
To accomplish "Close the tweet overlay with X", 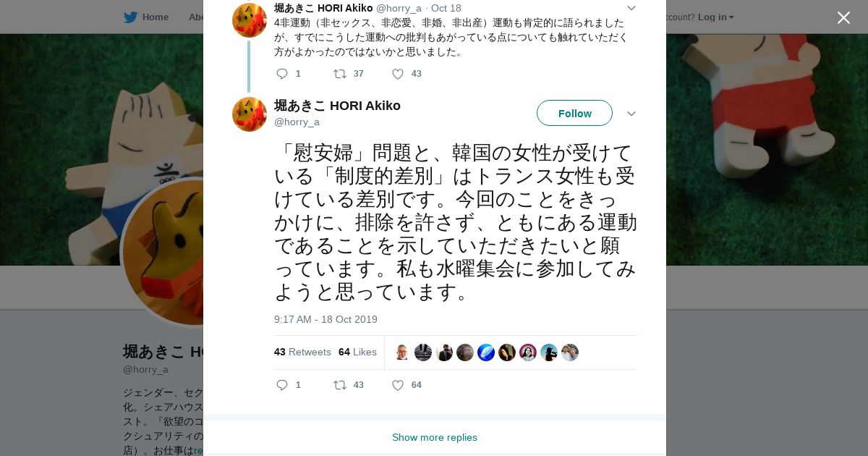I will (x=843, y=17).
